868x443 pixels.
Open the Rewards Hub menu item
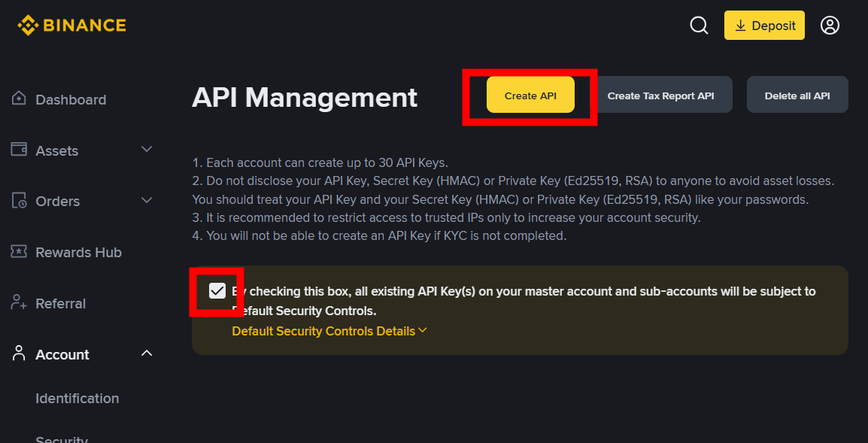(78, 253)
